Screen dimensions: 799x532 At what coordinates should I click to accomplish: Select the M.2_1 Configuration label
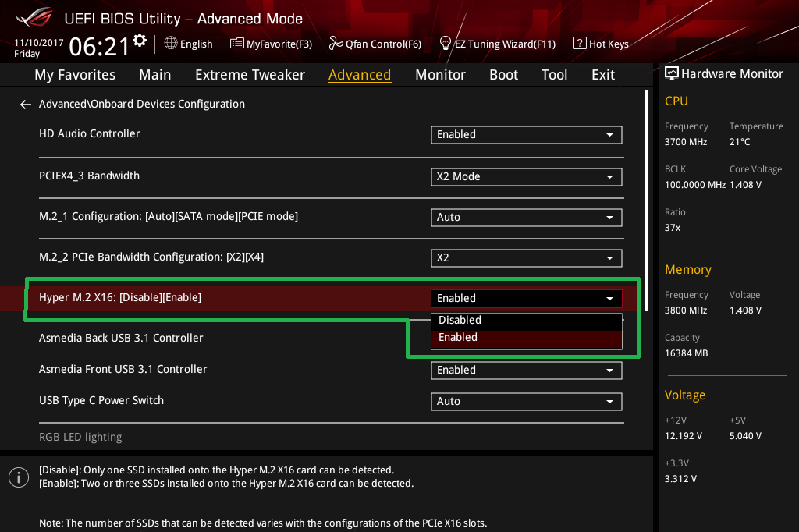coord(169,217)
